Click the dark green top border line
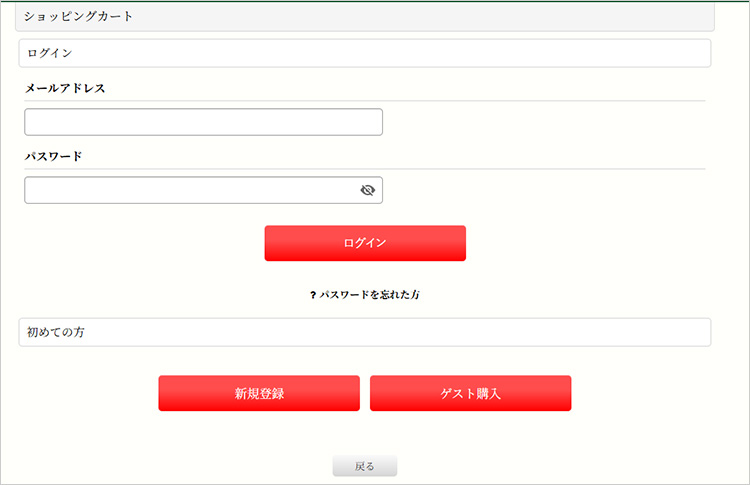This screenshot has height=485, width=750. (375, 1)
